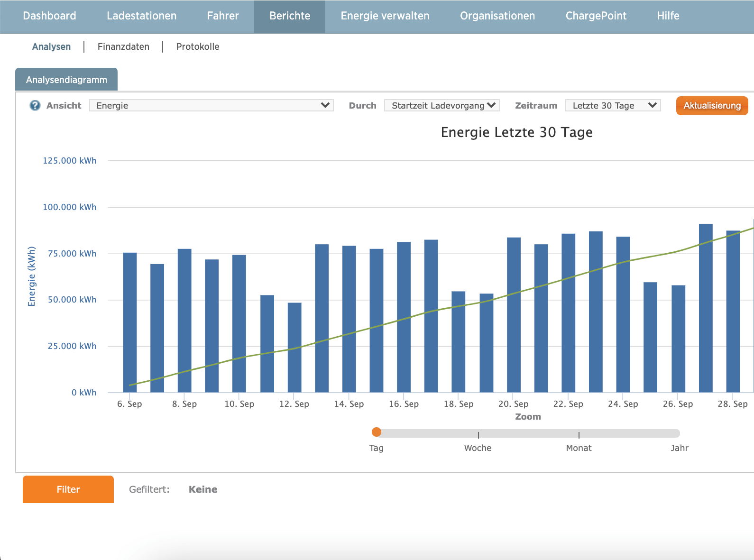
Task: Click the blue help question mark icon
Action: pos(35,105)
